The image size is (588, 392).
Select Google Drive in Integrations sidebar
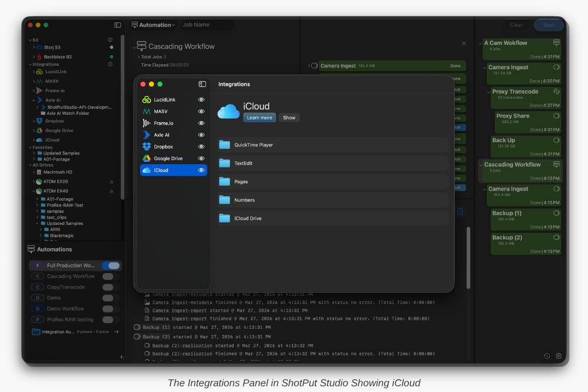pos(168,158)
